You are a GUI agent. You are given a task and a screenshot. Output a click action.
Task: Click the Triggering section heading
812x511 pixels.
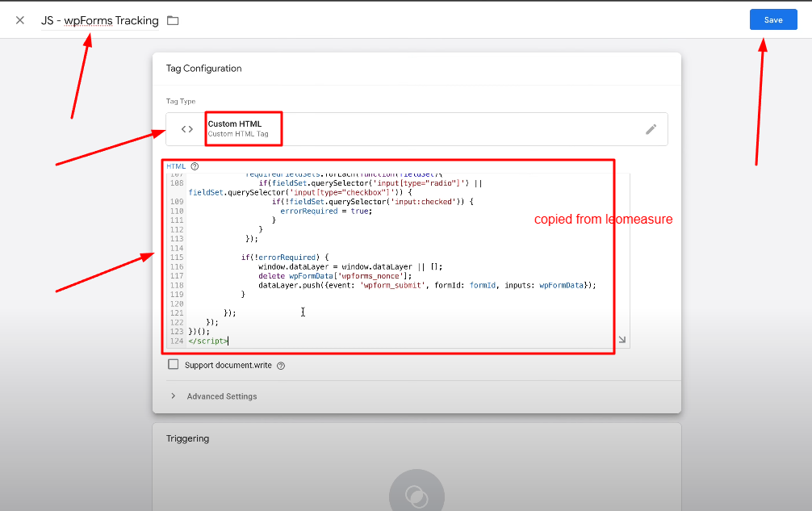tap(187, 438)
